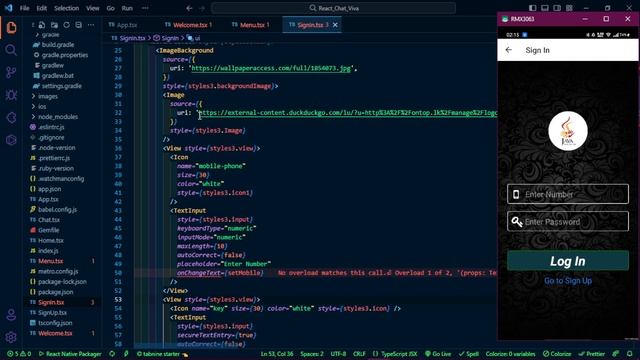640x360 pixels.
Task: Click New Folder icon in explorer header
Action: point(54,25)
